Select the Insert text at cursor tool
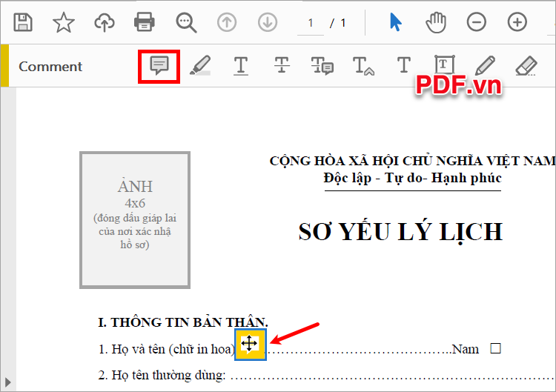Image resolution: width=556 pixels, height=392 pixels. click(x=363, y=66)
